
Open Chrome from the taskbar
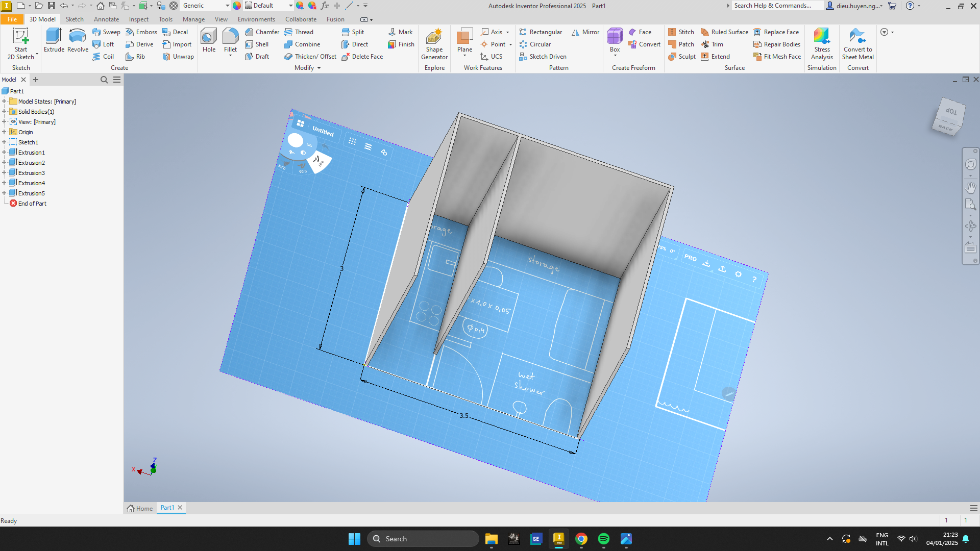click(581, 539)
